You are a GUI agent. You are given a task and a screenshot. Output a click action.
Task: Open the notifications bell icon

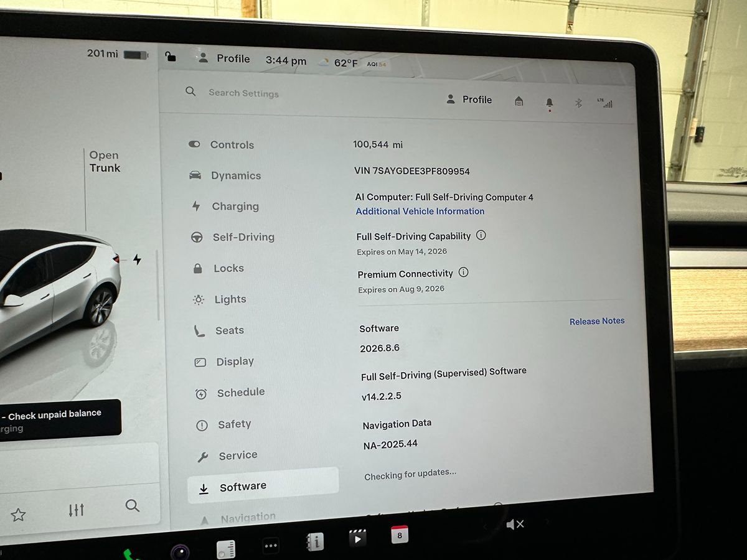(549, 103)
